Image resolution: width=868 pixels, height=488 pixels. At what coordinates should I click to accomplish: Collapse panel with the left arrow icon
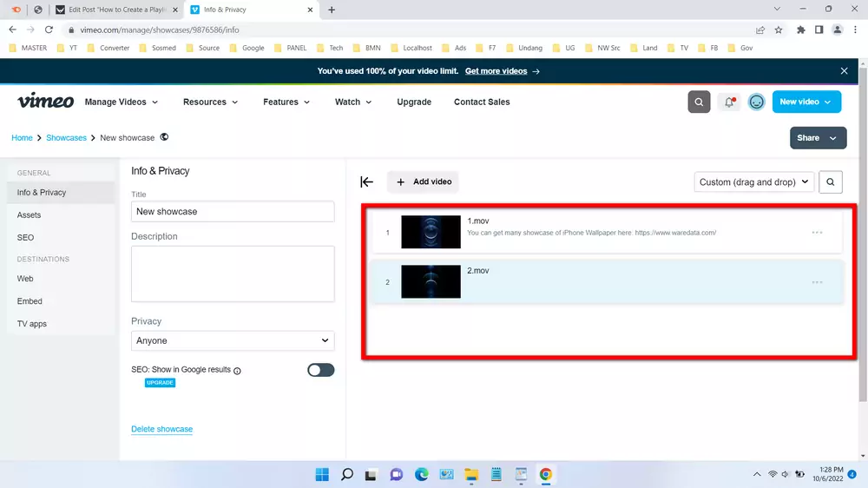[366, 181]
